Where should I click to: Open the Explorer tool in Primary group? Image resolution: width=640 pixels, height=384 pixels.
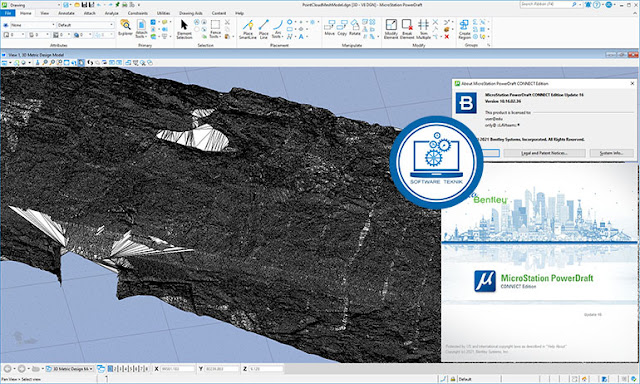[x=125, y=28]
